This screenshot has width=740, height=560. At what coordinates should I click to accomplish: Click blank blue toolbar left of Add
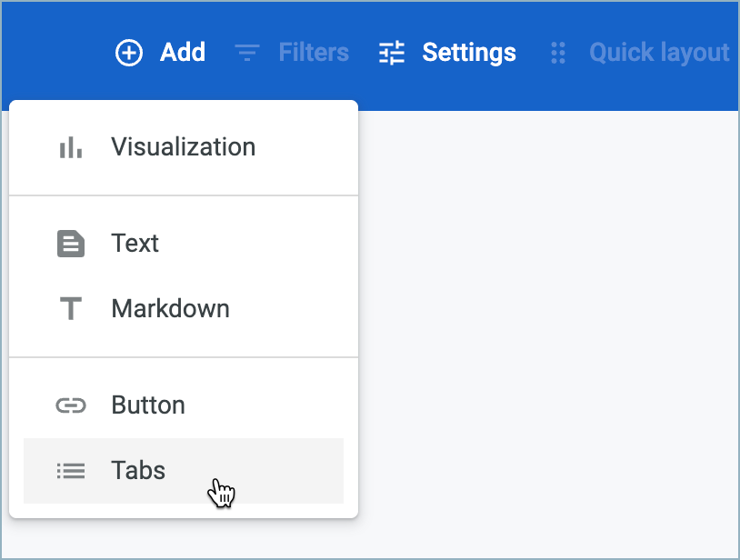55,54
